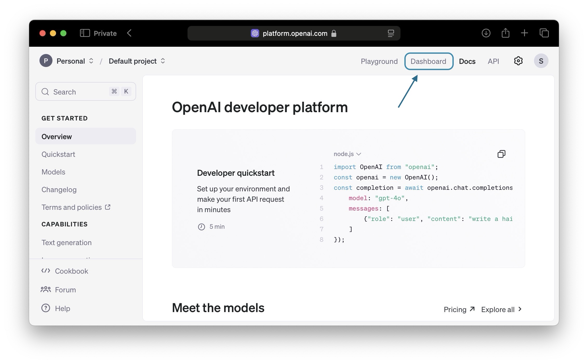Open Terms and policies link
The width and height of the screenshot is (588, 364).
click(x=76, y=207)
